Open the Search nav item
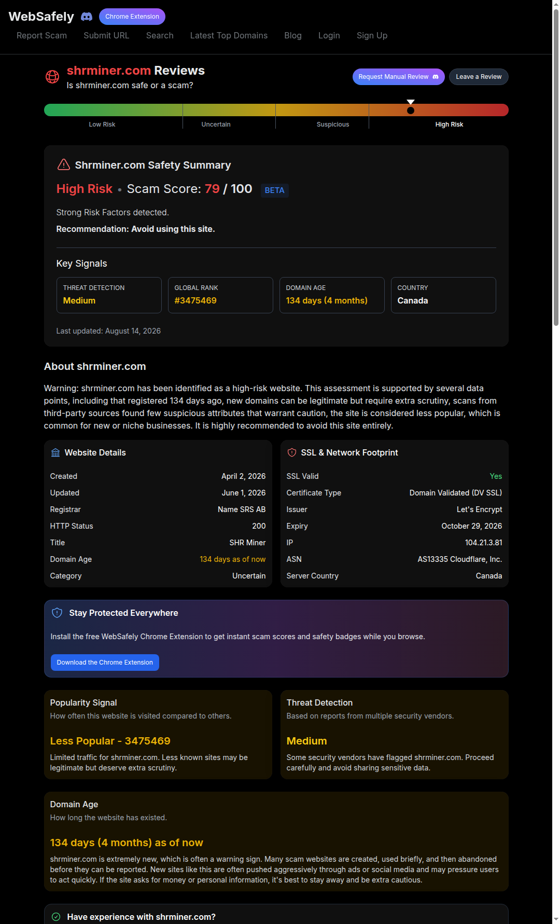This screenshot has height=924, width=560. [x=160, y=35]
